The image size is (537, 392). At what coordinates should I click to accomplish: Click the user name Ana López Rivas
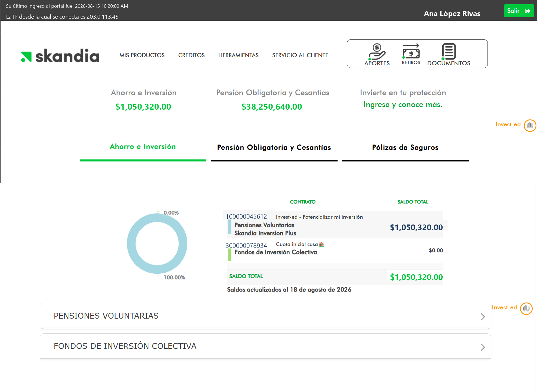point(452,14)
